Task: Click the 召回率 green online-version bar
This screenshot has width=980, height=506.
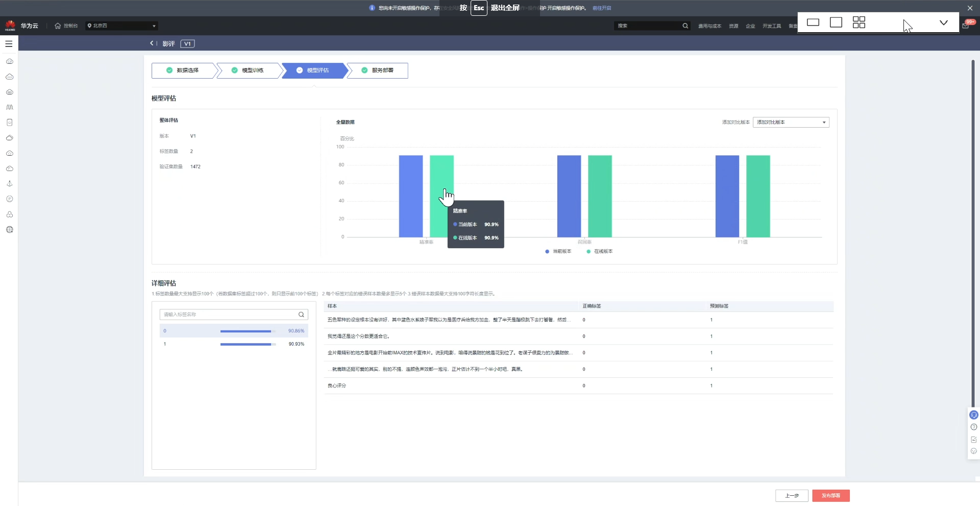Action: [x=600, y=196]
